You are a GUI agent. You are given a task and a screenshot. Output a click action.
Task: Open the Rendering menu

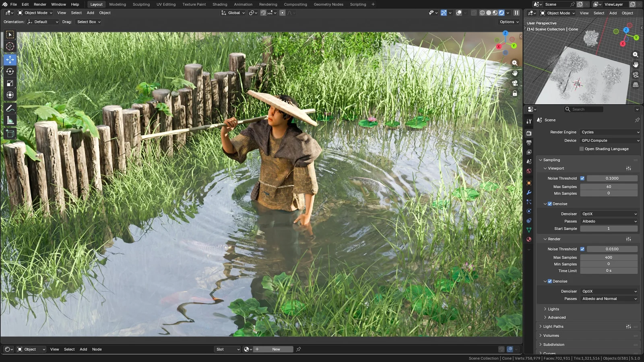(268, 4)
